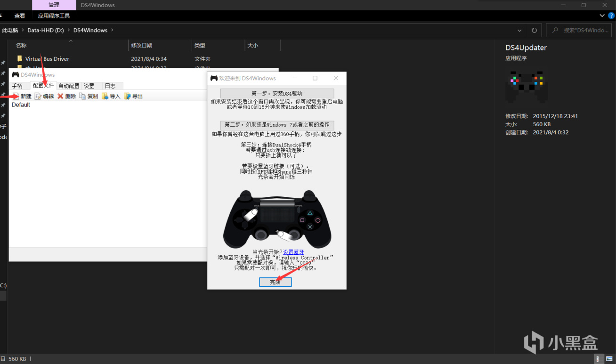
Task: Minimize the welcome to DS4Windows dialog
Action: tap(294, 78)
